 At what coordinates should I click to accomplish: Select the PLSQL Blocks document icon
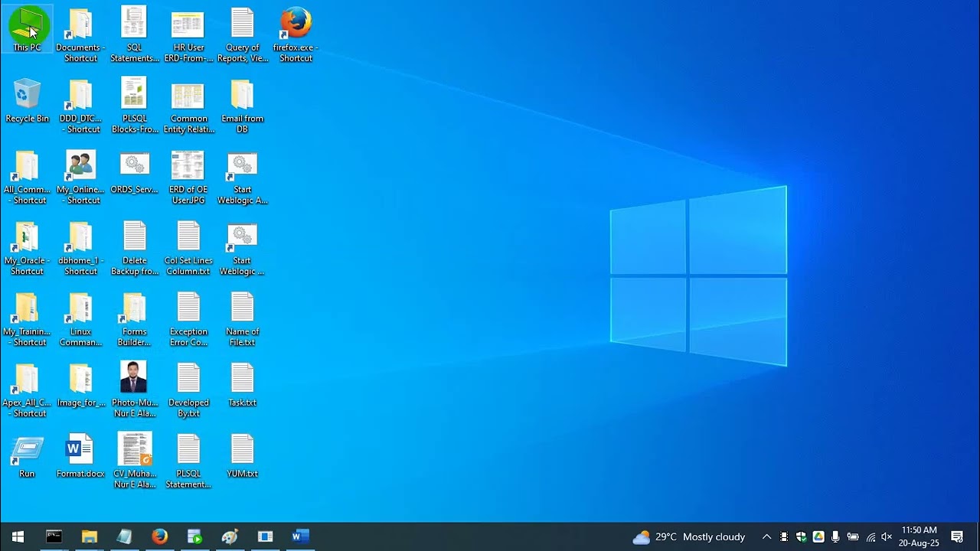[135, 106]
